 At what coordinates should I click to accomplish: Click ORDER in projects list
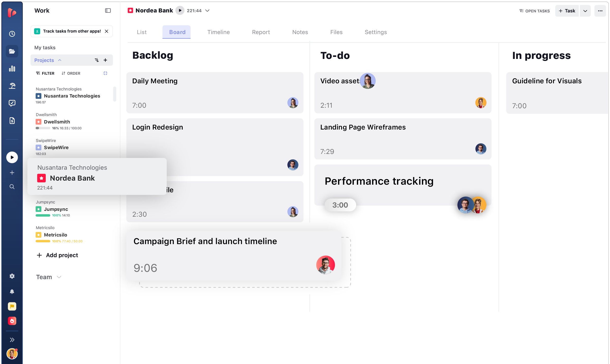click(71, 73)
